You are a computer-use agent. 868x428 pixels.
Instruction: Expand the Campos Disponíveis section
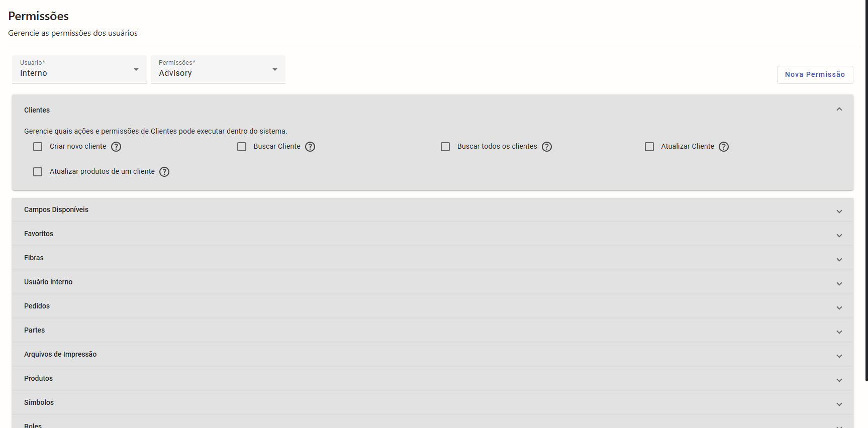(x=432, y=210)
